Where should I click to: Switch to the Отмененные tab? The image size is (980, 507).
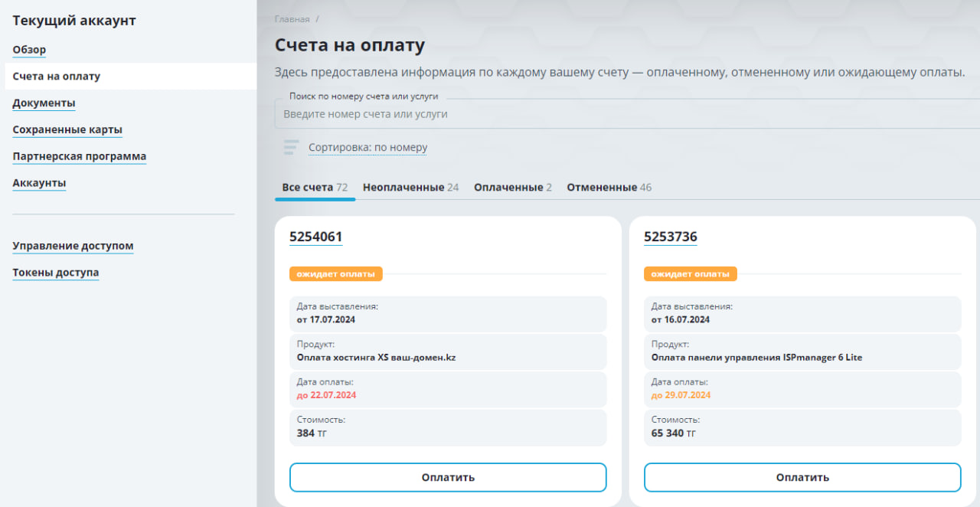609,187
